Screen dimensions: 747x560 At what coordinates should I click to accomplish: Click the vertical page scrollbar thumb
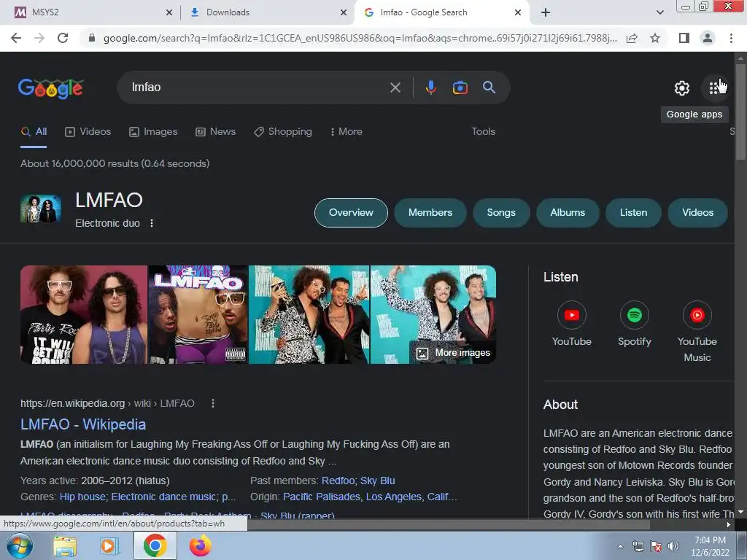pyautogui.click(x=740, y=112)
